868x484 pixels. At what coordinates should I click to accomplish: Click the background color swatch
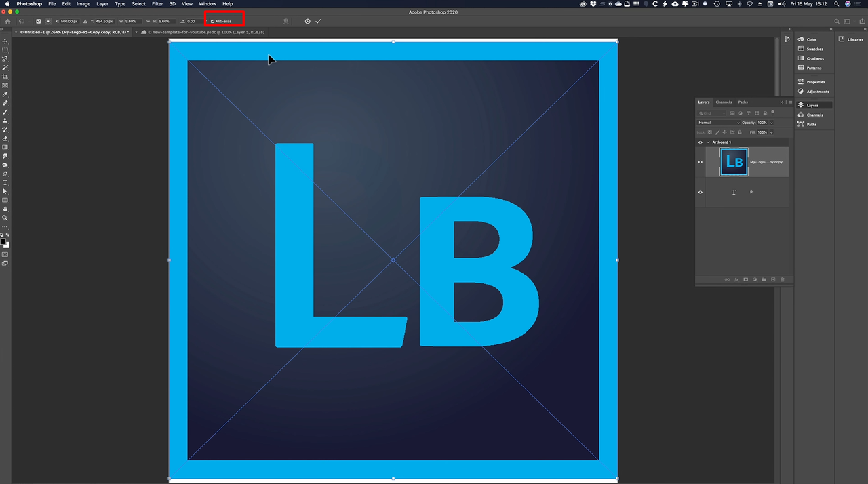[7, 245]
